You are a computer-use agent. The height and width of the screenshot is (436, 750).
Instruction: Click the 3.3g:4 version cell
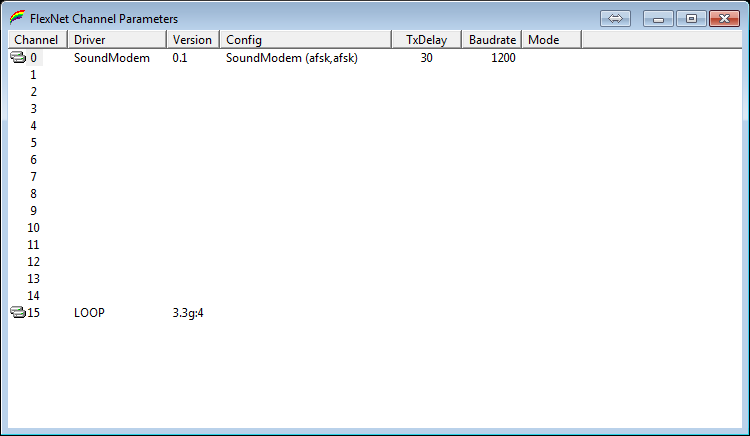(188, 313)
